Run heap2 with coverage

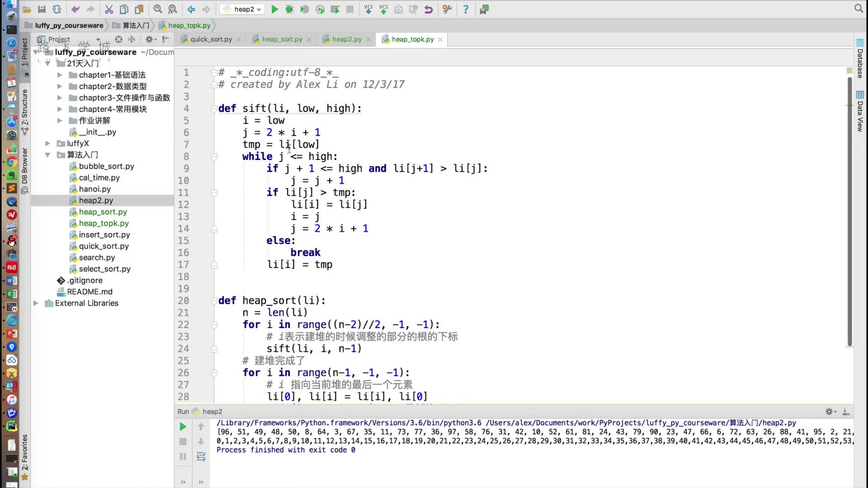click(305, 9)
